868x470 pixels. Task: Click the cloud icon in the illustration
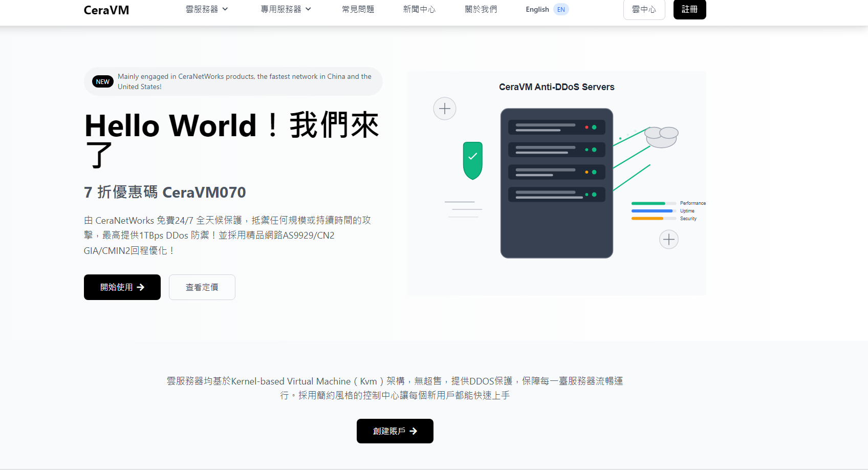pyautogui.click(x=661, y=137)
